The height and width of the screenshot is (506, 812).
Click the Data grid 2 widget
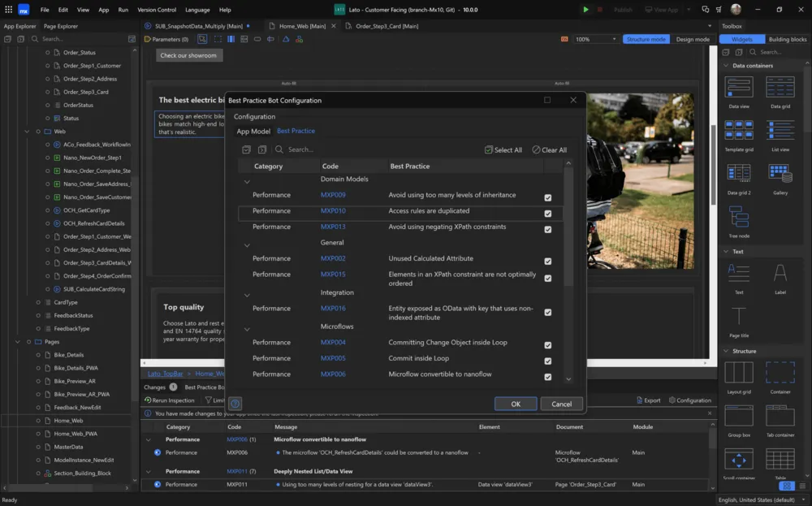pyautogui.click(x=739, y=179)
